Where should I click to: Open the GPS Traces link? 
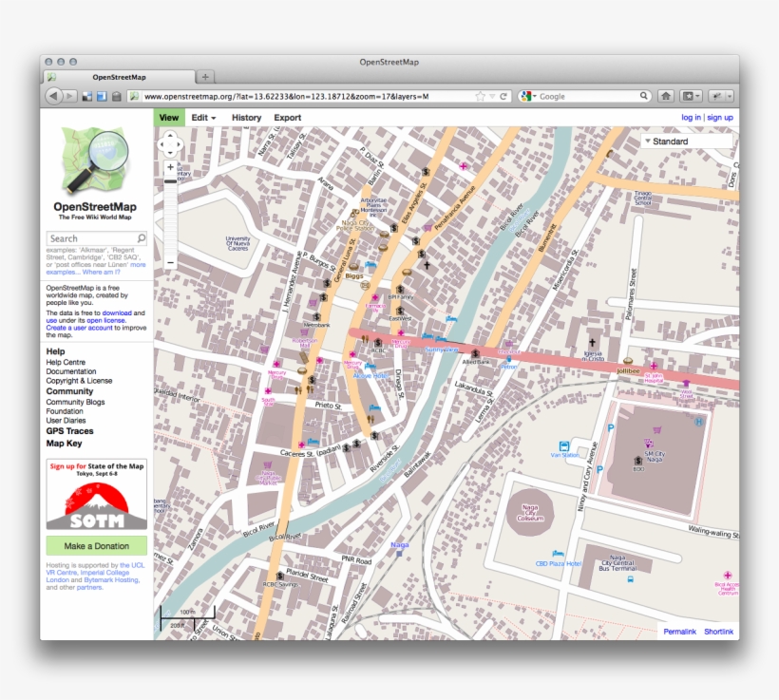tap(69, 430)
